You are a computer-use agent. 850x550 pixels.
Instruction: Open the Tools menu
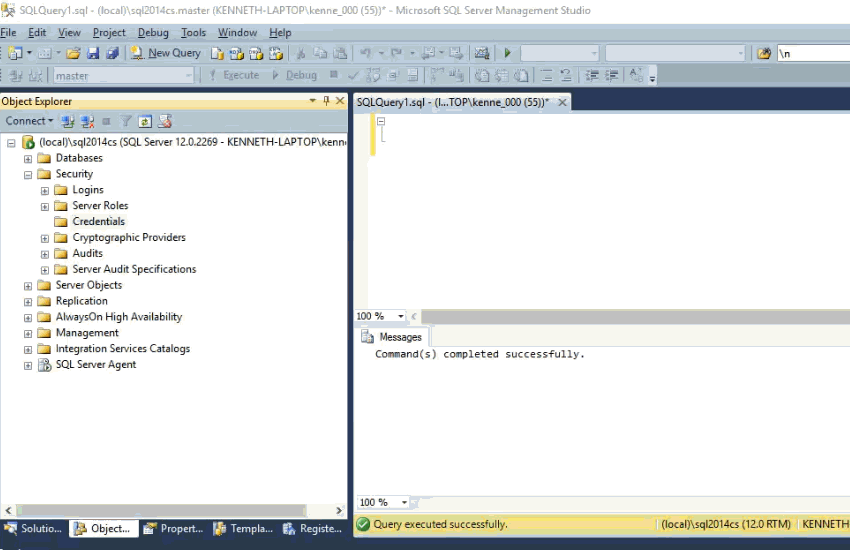pyautogui.click(x=193, y=33)
